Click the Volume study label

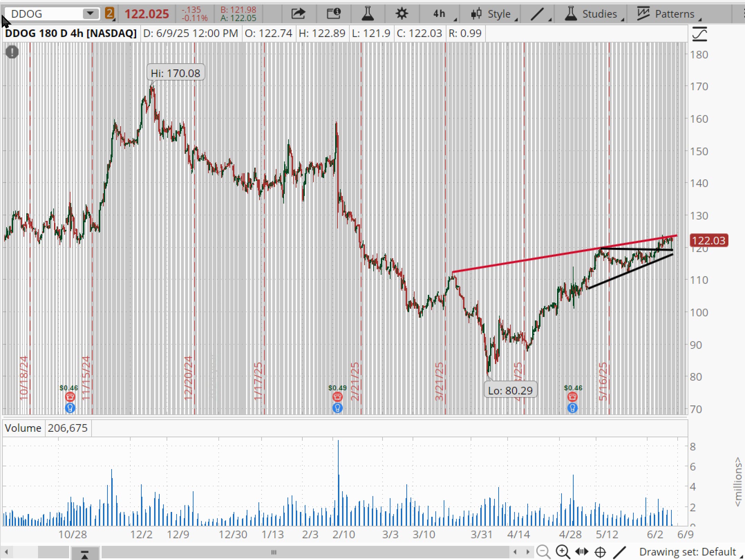click(23, 428)
